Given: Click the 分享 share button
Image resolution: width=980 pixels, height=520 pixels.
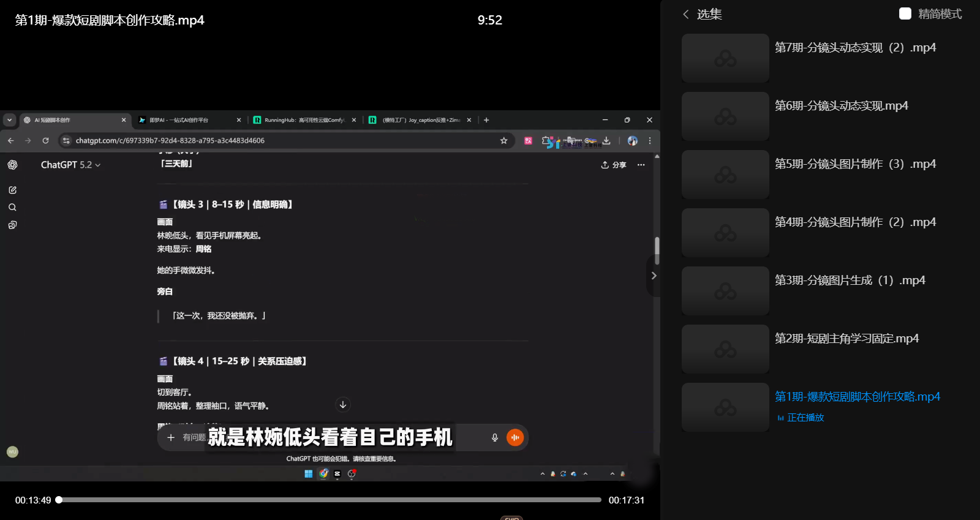Looking at the screenshot, I should point(614,165).
